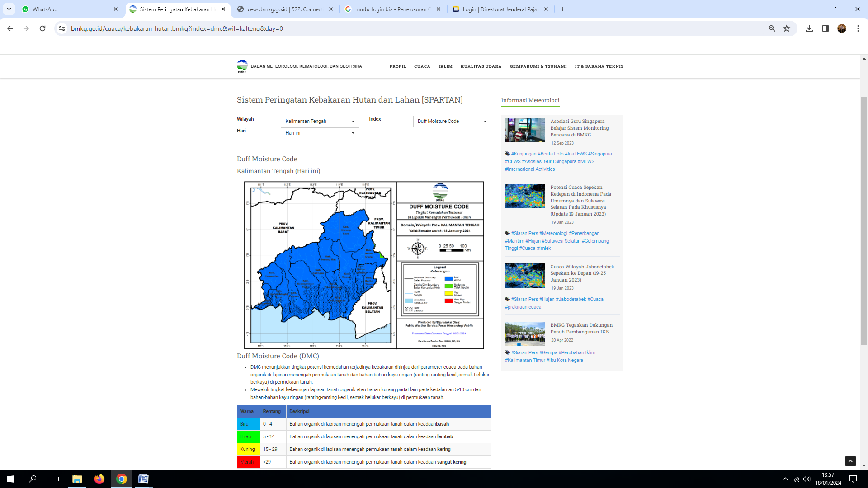Open Microsoft Word from the taskbar
Viewport: 868px width, 488px height.
coord(143,479)
